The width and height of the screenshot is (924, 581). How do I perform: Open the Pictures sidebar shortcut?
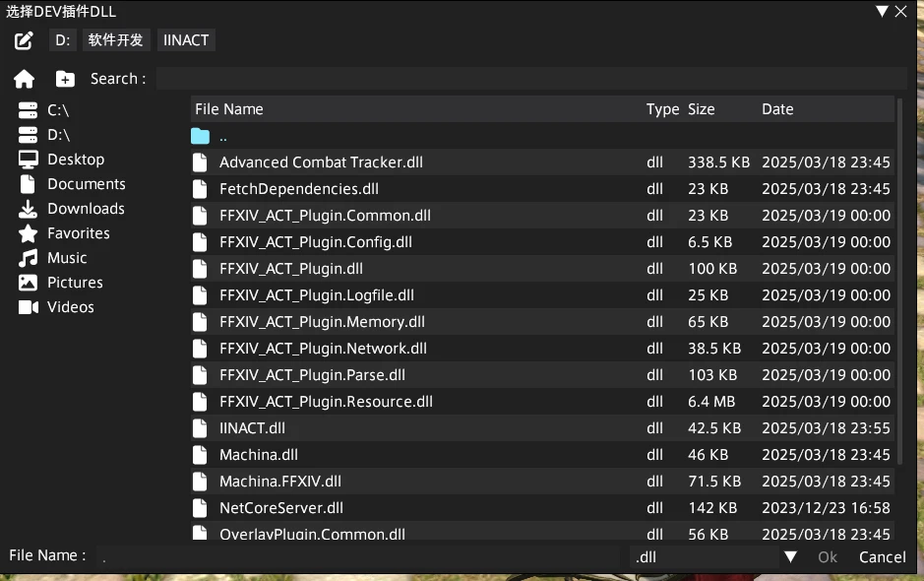(x=74, y=283)
